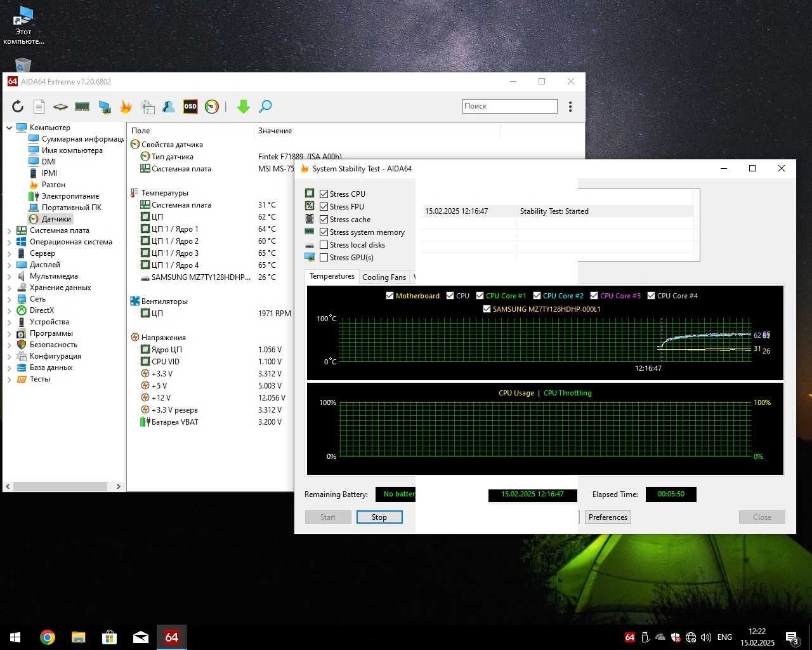Click the AIDA64 icon in the system tray
Image resolution: width=812 pixels, height=650 pixels.
click(x=629, y=637)
